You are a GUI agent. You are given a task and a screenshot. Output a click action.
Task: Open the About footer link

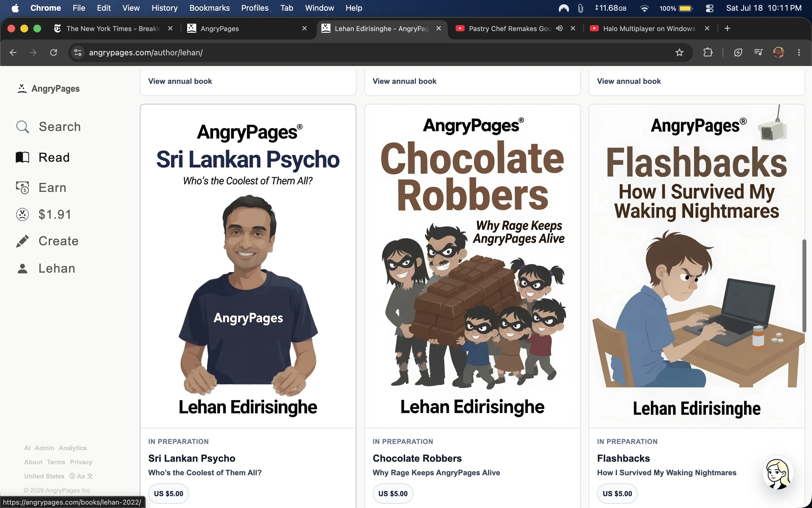coord(33,462)
